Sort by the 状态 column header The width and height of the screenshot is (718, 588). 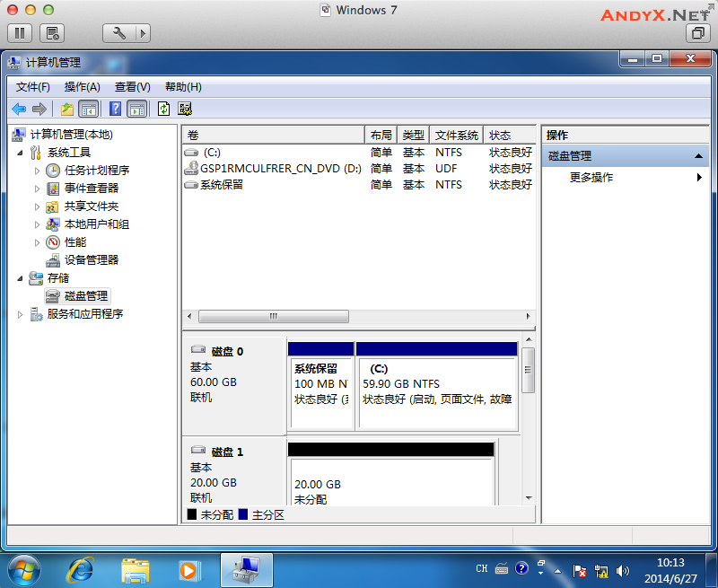point(509,135)
